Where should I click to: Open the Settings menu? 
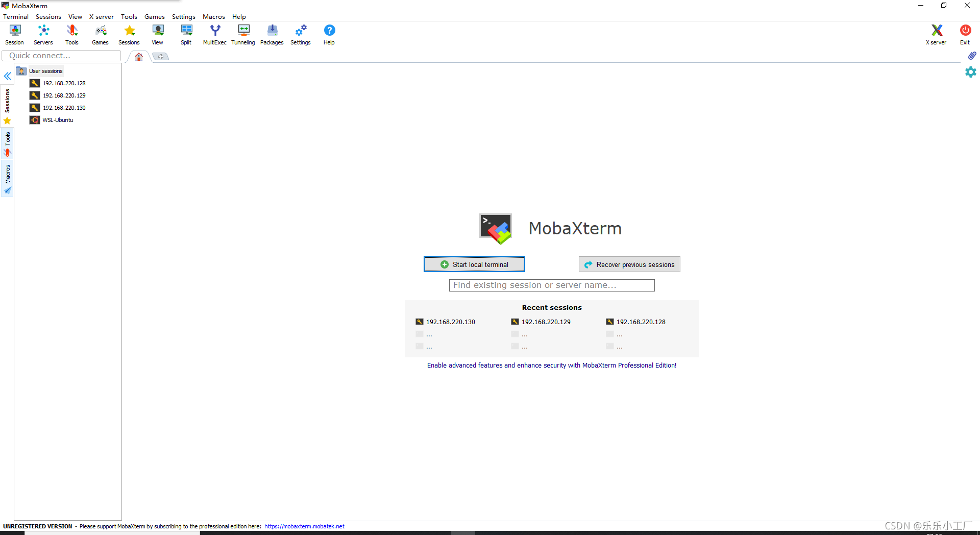click(184, 16)
